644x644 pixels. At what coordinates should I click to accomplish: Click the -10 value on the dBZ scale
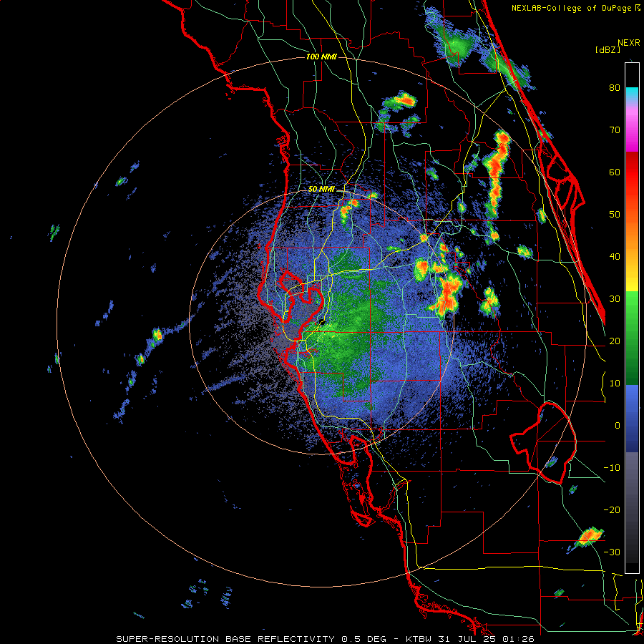click(612, 468)
